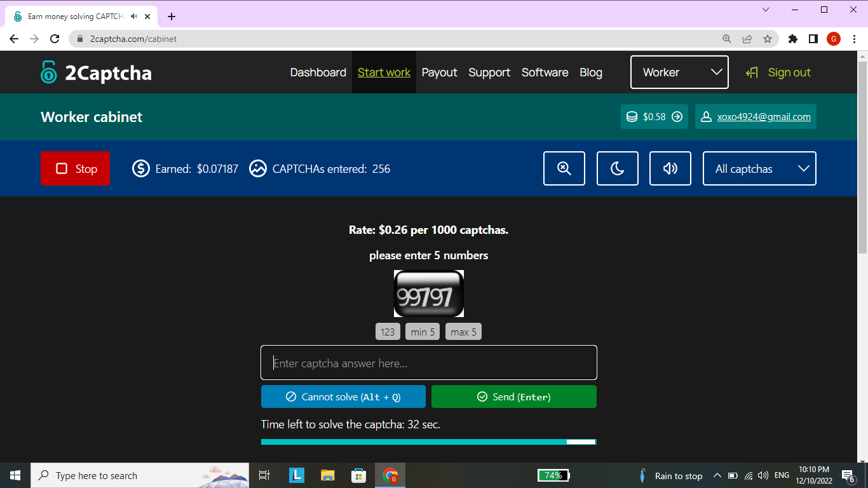The image size is (868, 488).
Task: Open Task View on the taskbar
Action: [x=264, y=475]
